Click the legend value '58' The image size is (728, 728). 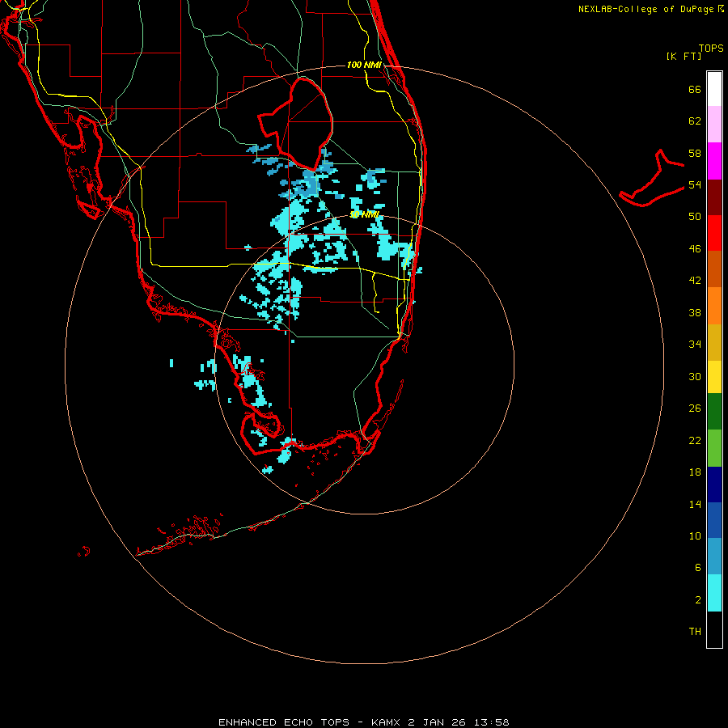pos(695,153)
